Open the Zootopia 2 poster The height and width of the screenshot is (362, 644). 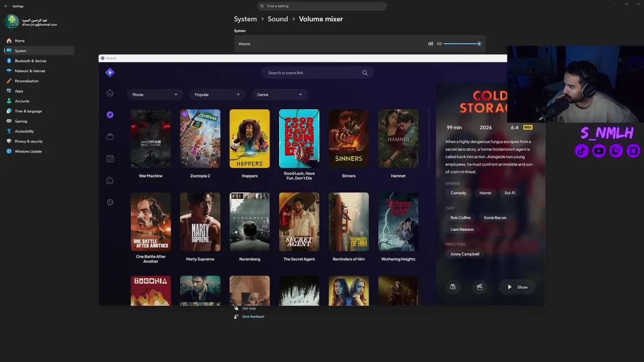(200, 139)
